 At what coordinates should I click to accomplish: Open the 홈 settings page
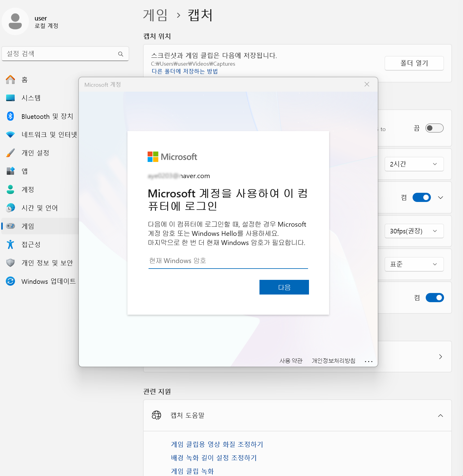point(40,80)
